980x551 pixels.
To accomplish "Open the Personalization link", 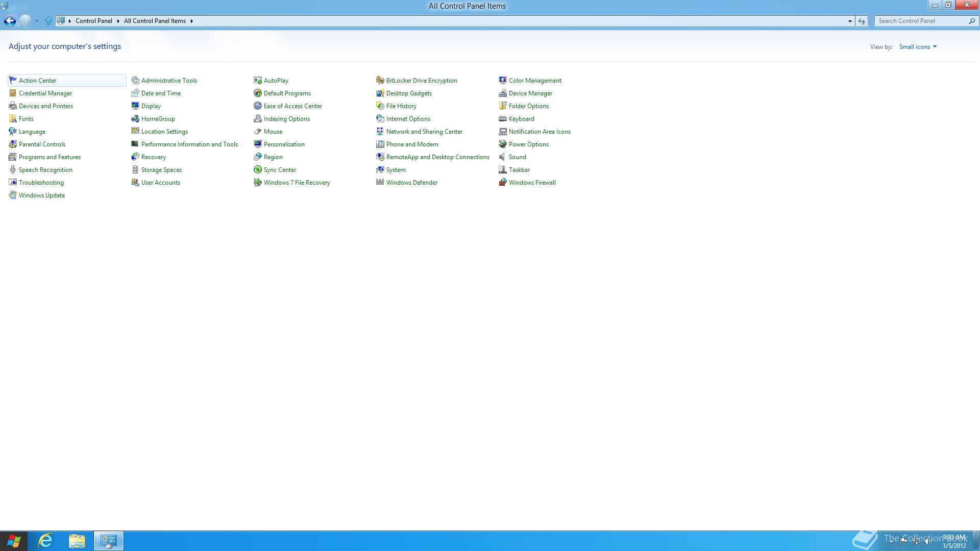I will 284,144.
